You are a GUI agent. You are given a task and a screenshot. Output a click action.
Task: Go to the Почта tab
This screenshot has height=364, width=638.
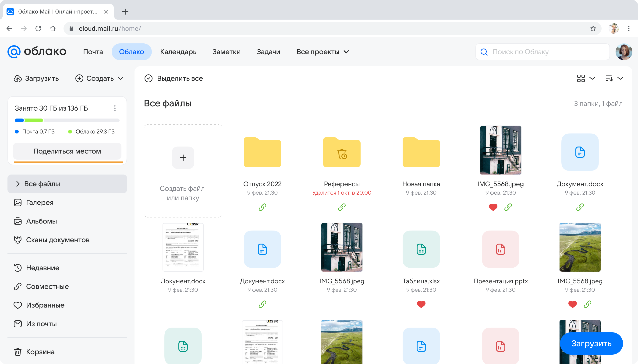(93, 52)
